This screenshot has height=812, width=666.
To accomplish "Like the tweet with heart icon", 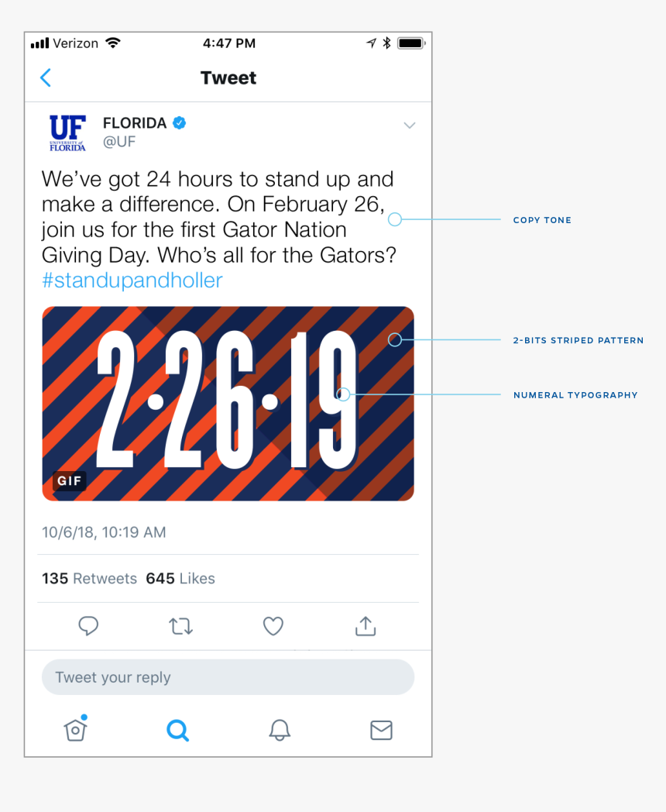I will point(273,626).
